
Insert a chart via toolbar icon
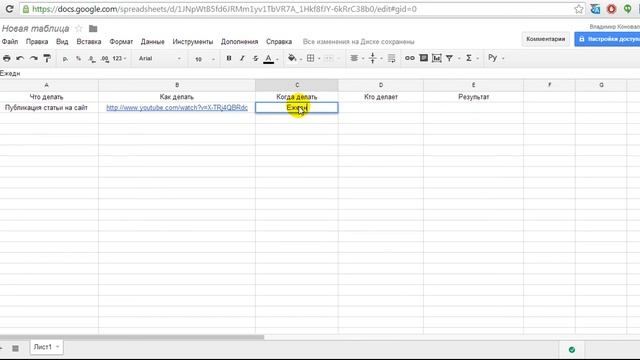pos(437,58)
